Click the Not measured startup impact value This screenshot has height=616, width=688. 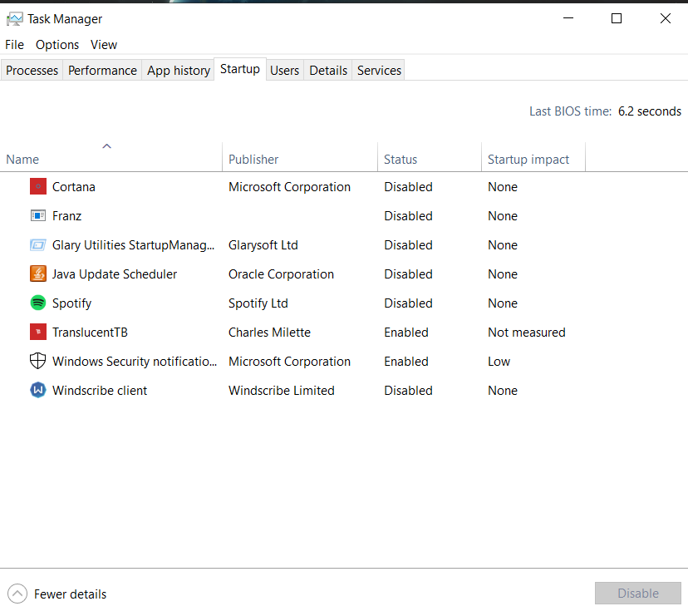[527, 332]
